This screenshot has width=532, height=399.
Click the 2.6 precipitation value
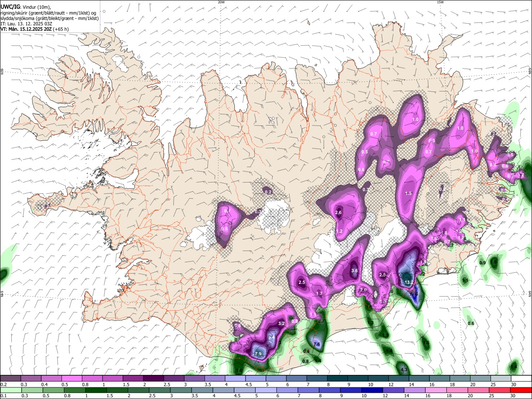(338, 212)
